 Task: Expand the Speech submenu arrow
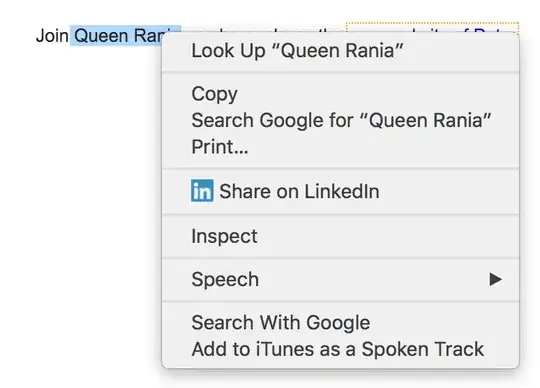coord(495,279)
